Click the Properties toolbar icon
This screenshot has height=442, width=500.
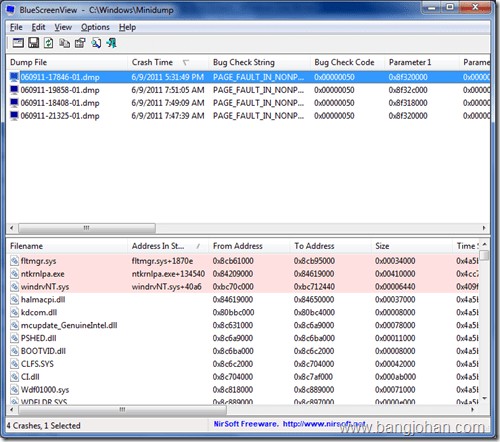pos(80,43)
